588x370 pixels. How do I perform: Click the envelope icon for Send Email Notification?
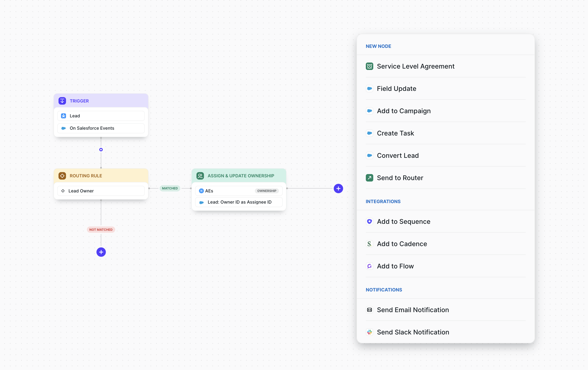[x=370, y=309]
